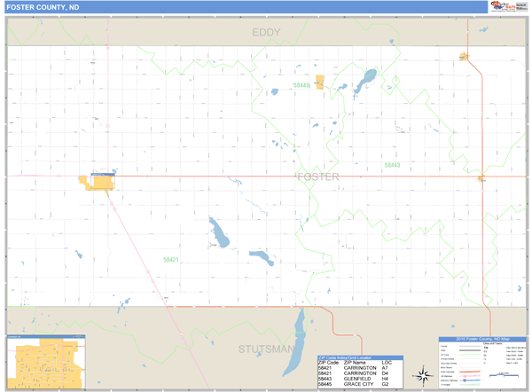Select the Carrington city area on the map
The image size is (532, 392).
(100, 182)
